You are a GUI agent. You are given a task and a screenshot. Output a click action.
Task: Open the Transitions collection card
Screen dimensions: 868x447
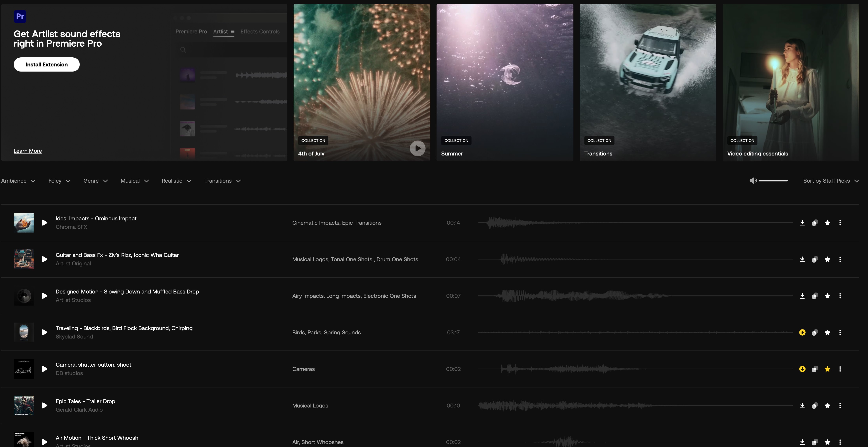(648, 82)
